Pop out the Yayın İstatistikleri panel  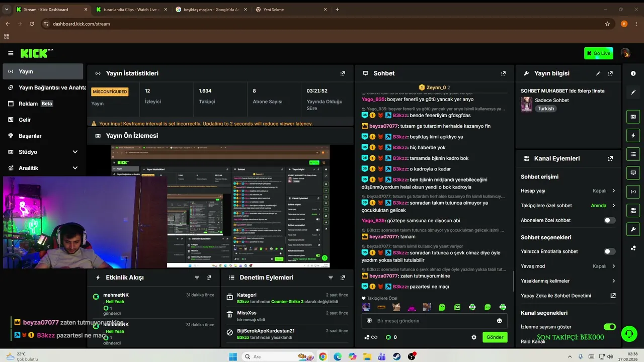(343, 73)
